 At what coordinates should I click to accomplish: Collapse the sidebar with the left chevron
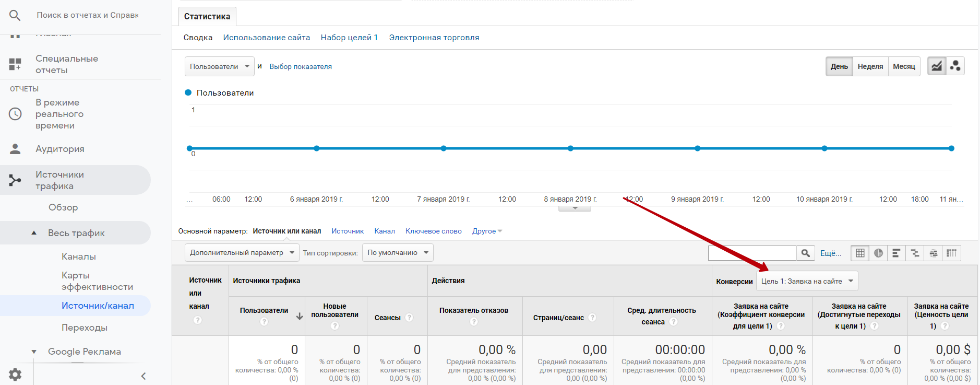click(144, 376)
